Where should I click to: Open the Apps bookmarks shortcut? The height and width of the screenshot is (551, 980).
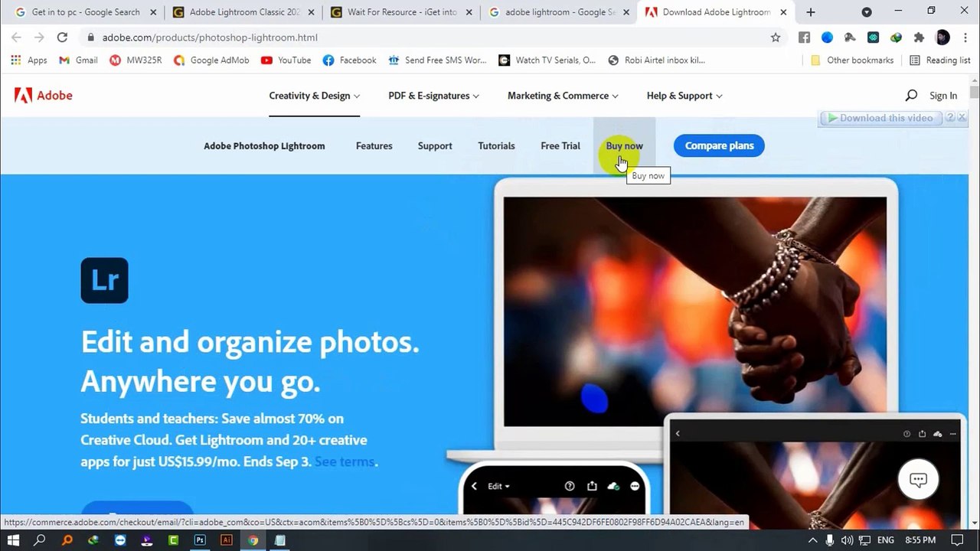tap(29, 60)
